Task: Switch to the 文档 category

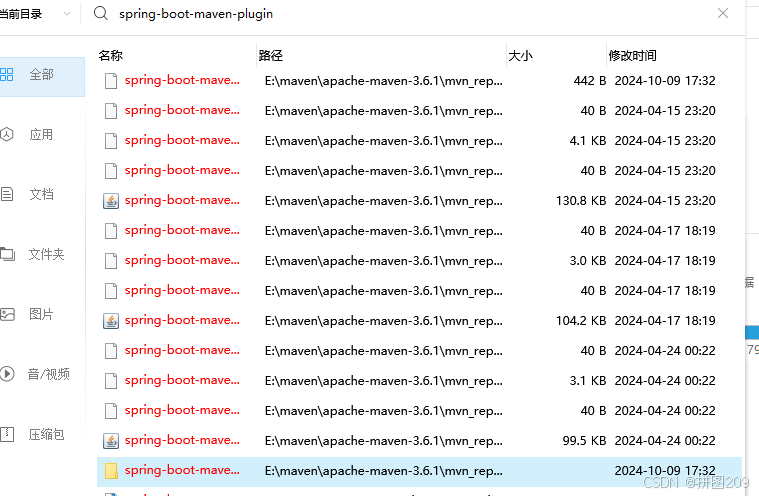Action: tap(41, 195)
